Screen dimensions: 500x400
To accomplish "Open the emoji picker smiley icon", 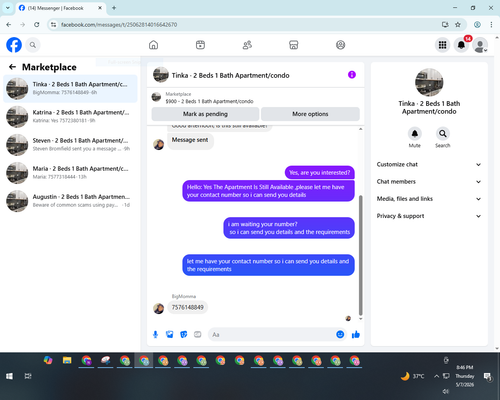I will pos(340,334).
